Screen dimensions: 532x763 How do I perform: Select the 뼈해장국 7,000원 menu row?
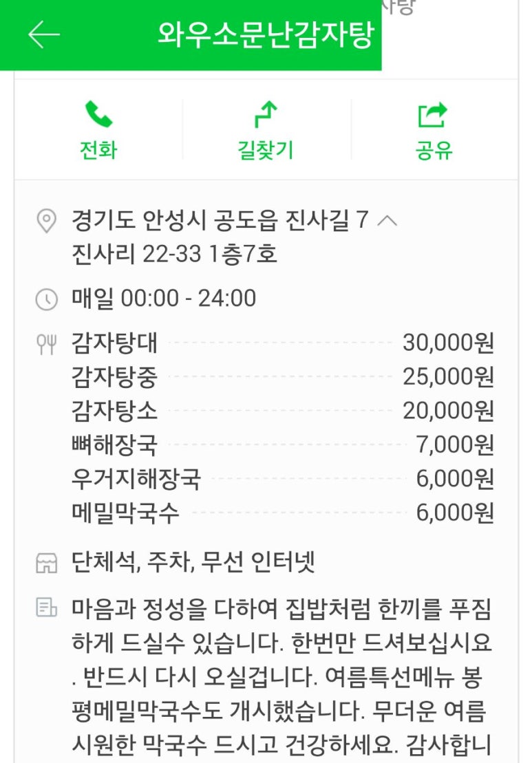click(282, 445)
